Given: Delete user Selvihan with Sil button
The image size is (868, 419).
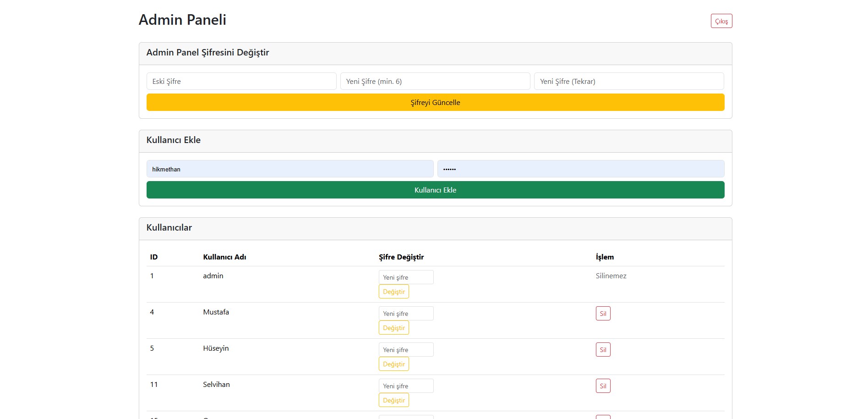Looking at the screenshot, I should [603, 386].
